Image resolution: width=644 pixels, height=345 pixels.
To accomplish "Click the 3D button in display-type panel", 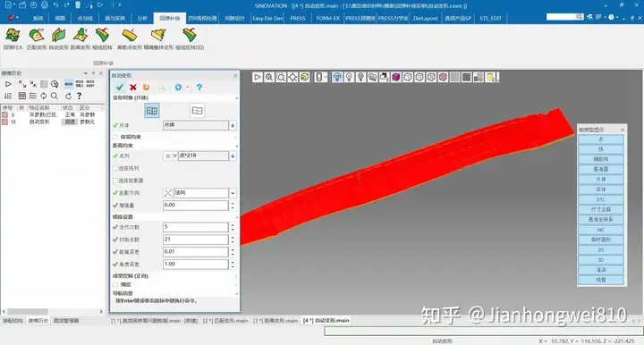I will coord(600,260).
